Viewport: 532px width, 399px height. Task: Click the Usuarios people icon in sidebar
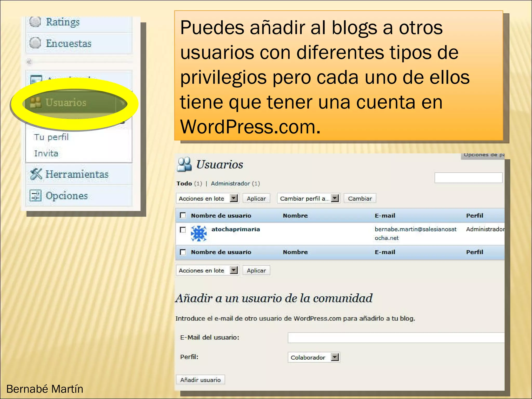pos(36,102)
